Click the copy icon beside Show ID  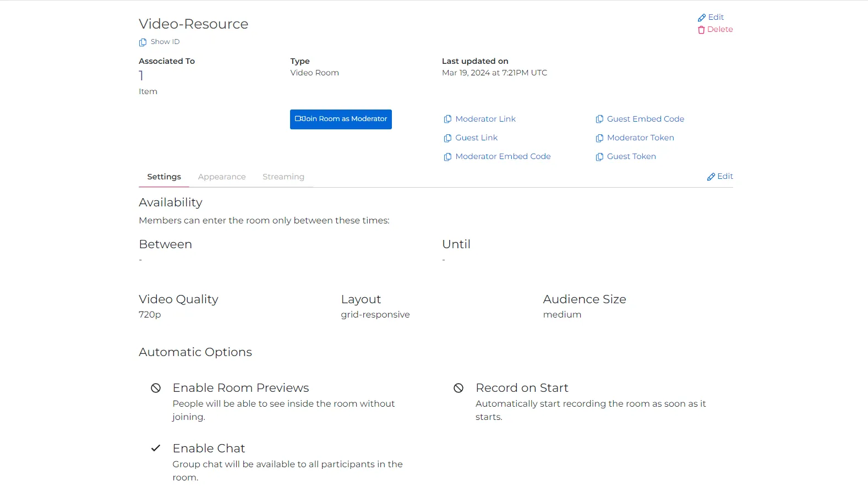coord(143,42)
